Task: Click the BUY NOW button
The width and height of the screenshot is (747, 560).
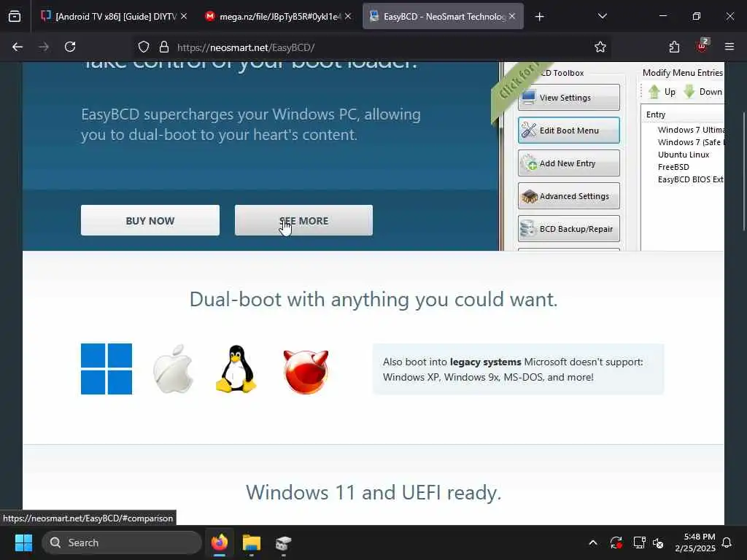Action: pos(150,220)
